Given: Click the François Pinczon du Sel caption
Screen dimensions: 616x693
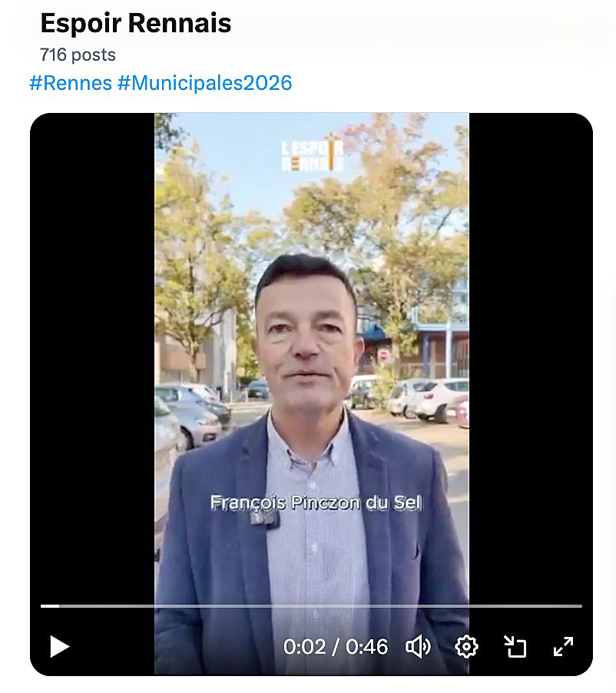Looking at the screenshot, I should click(x=316, y=502).
